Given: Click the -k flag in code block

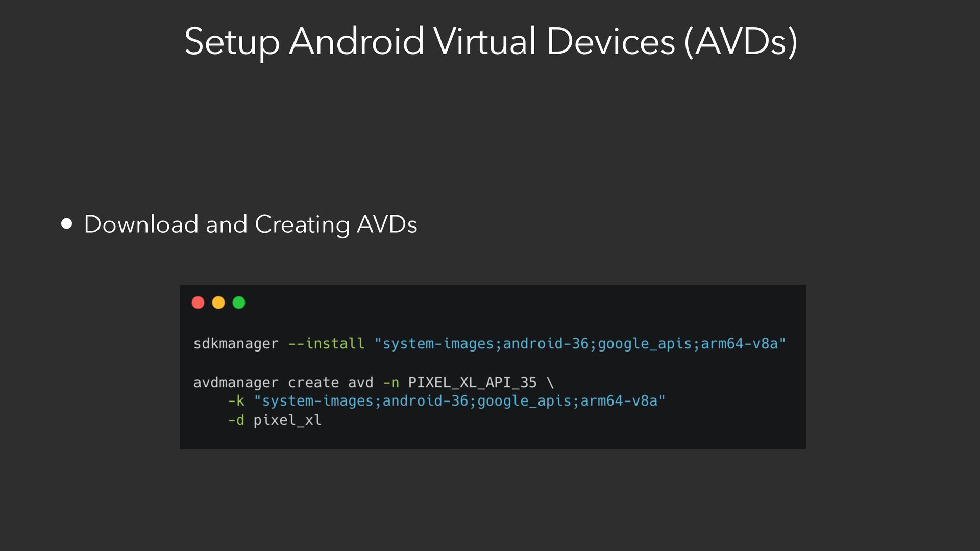Looking at the screenshot, I should (236, 402).
